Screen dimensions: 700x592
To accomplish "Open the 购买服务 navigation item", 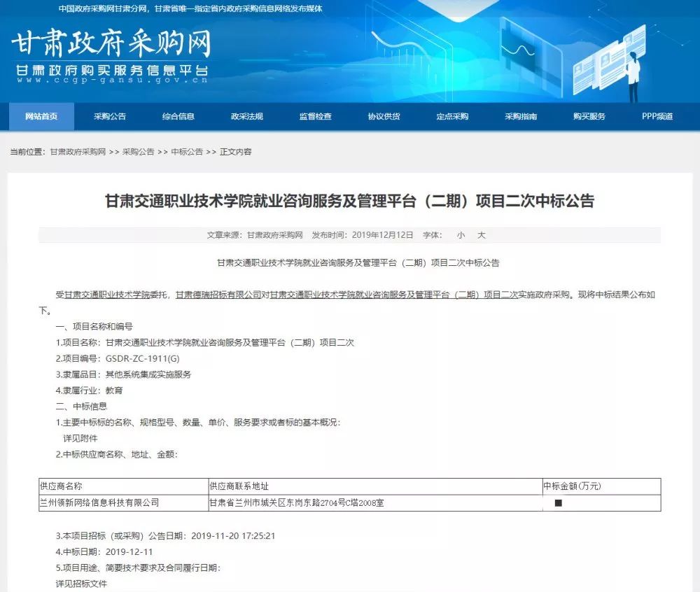I will (589, 117).
